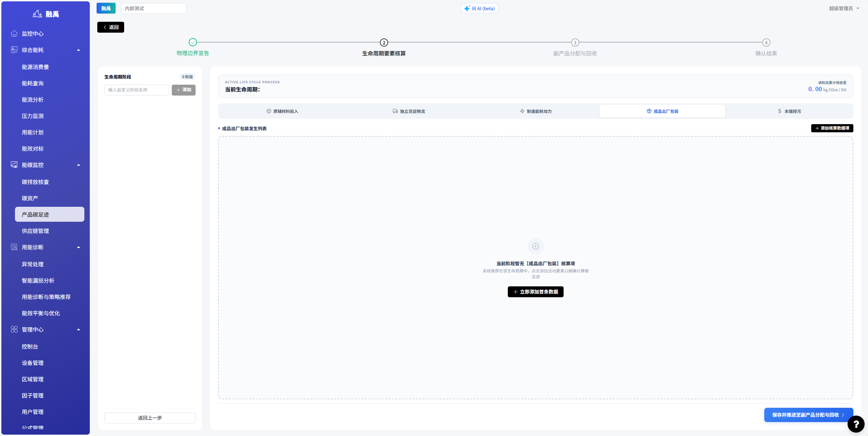The image size is (868, 436).
Task: Click the dollar icon on 末端排污 tab
Action: point(780,111)
